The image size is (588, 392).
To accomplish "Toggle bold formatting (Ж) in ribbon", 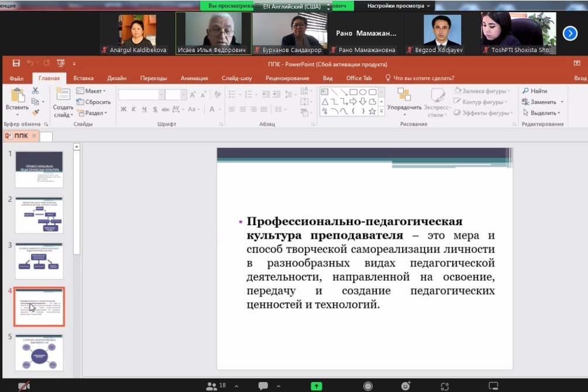I will click(123, 109).
